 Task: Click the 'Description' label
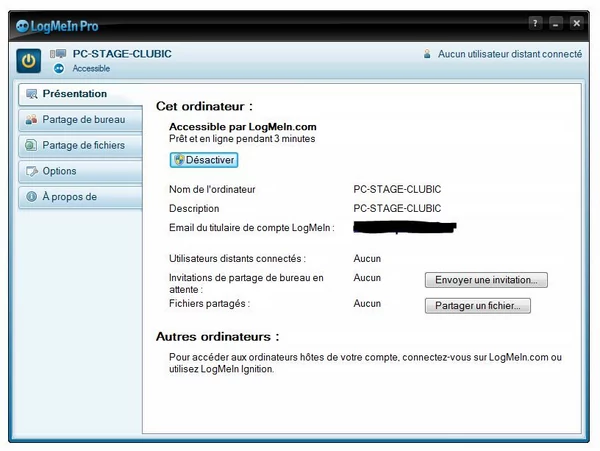point(194,208)
